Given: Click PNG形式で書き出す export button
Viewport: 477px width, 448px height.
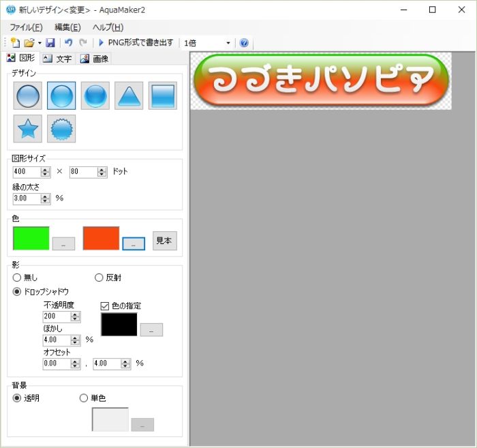Looking at the screenshot, I should tap(136, 43).
